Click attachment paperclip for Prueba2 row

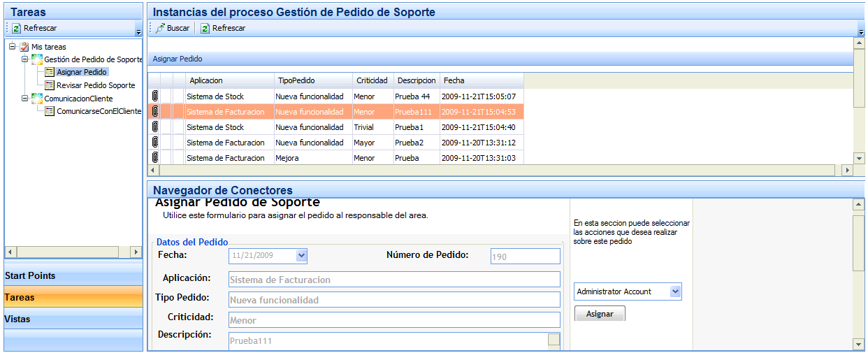[154, 143]
